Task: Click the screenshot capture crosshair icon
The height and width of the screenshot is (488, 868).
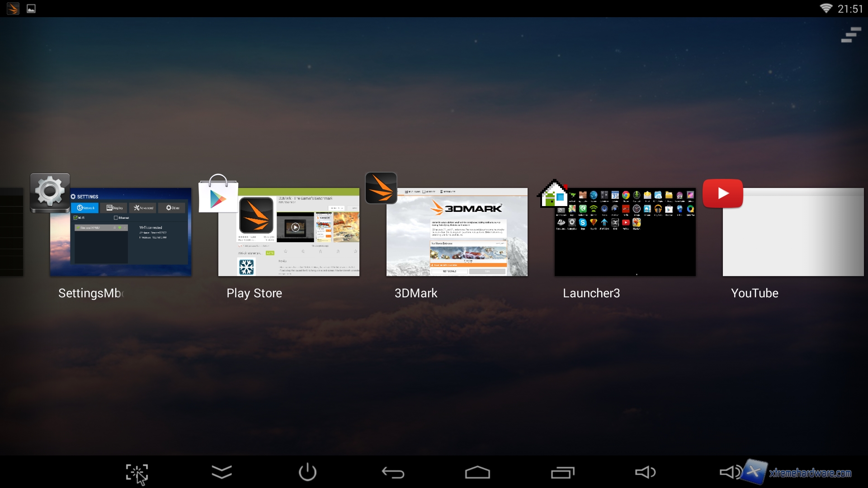Action: click(x=137, y=473)
